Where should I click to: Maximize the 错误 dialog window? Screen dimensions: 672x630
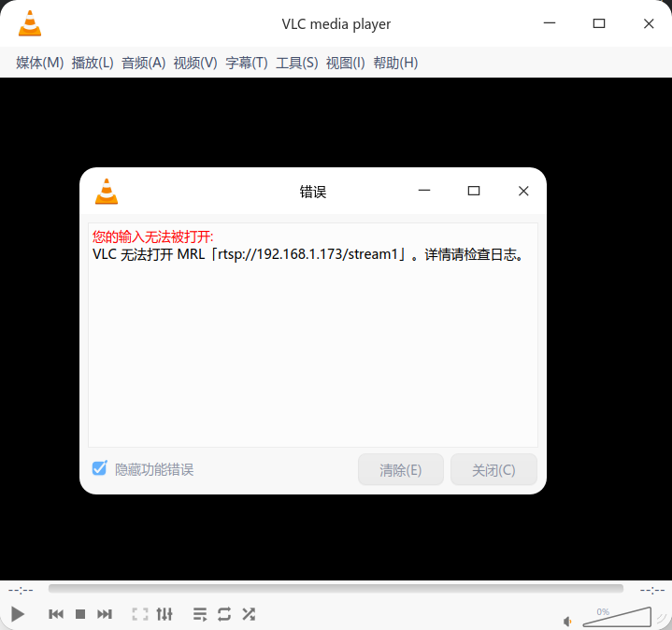474,191
